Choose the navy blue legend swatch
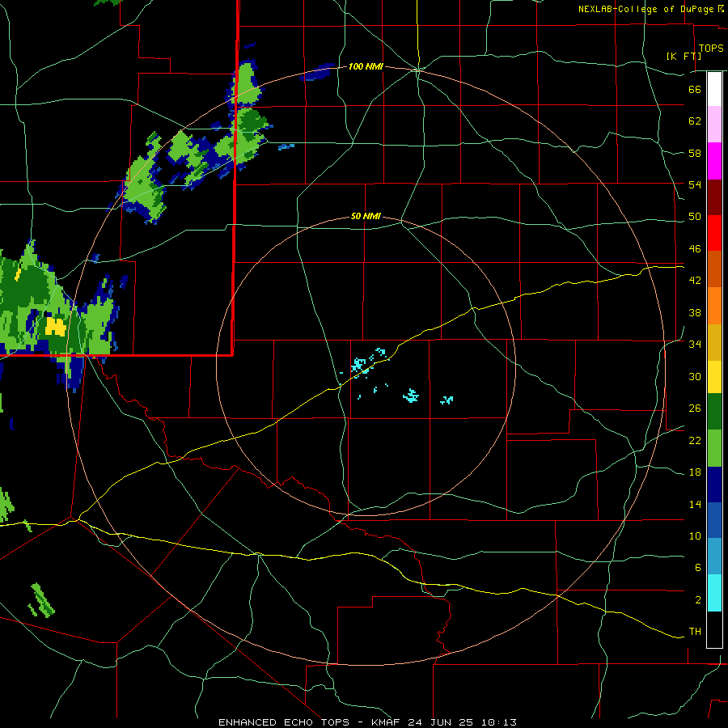The width and height of the screenshot is (728, 728). [714, 485]
